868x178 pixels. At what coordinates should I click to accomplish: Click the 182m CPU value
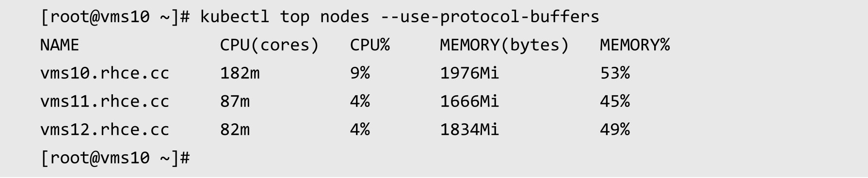240,73
